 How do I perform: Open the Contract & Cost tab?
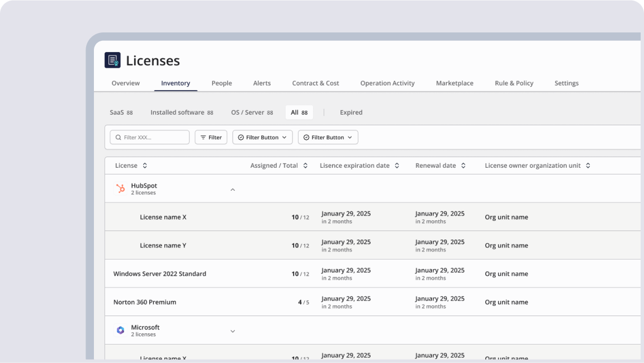pos(315,83)
